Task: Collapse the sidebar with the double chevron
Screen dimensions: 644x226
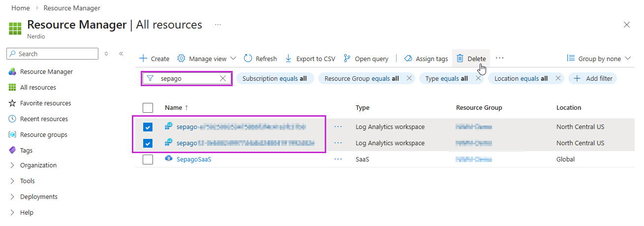Action: (122, 54)
